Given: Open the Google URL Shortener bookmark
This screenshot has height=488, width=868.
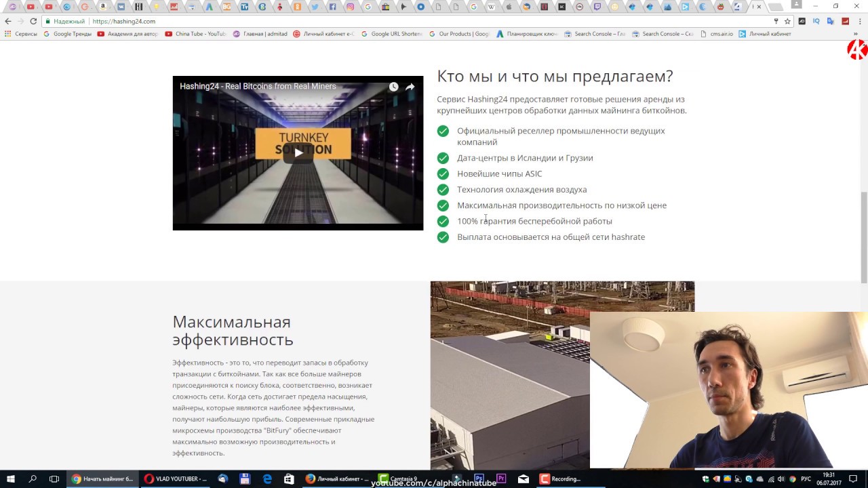Looking at the screenshot, I should click(391, 34).
